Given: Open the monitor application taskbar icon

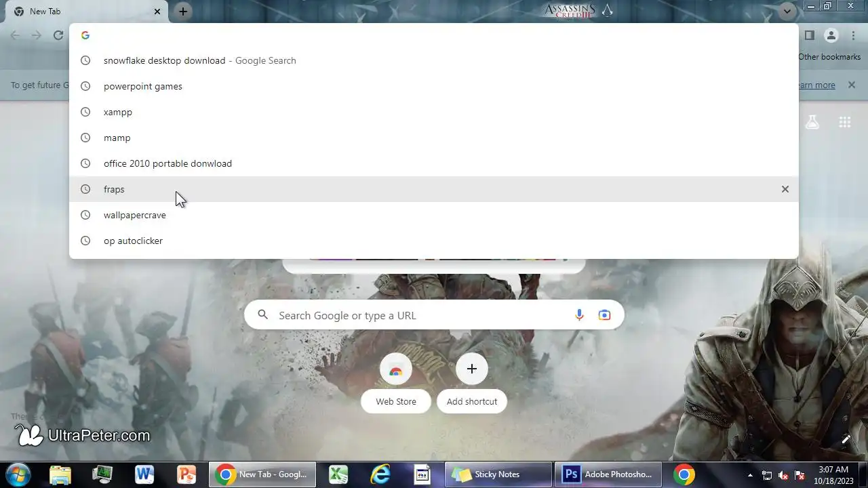Looking at the screenshot, I should point(102,474).
